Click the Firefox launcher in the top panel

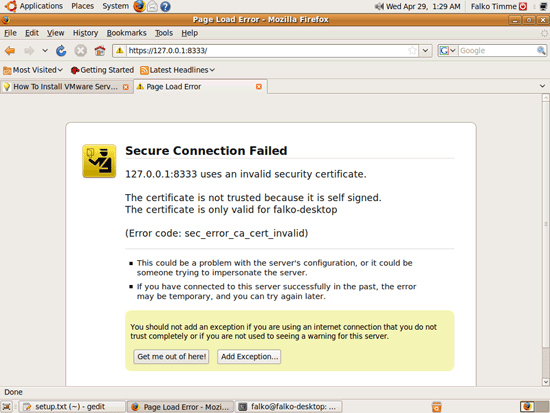pyautogui.click(x=139, y=6)
